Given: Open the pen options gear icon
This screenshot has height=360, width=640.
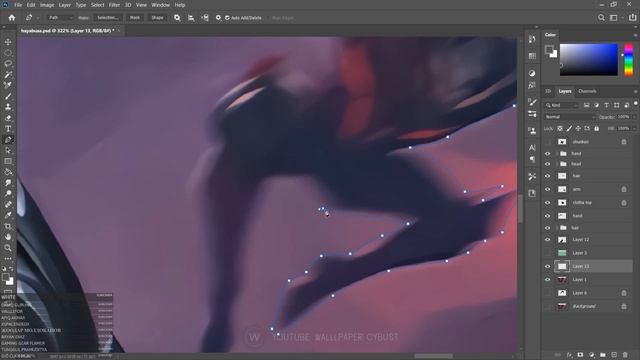Looking at the screenshot, I should pyautogui.click(x=218, y=18).
